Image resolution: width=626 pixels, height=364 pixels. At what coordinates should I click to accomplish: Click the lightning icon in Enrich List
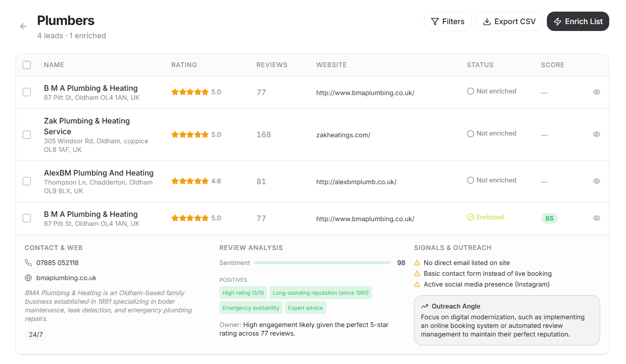558,22
